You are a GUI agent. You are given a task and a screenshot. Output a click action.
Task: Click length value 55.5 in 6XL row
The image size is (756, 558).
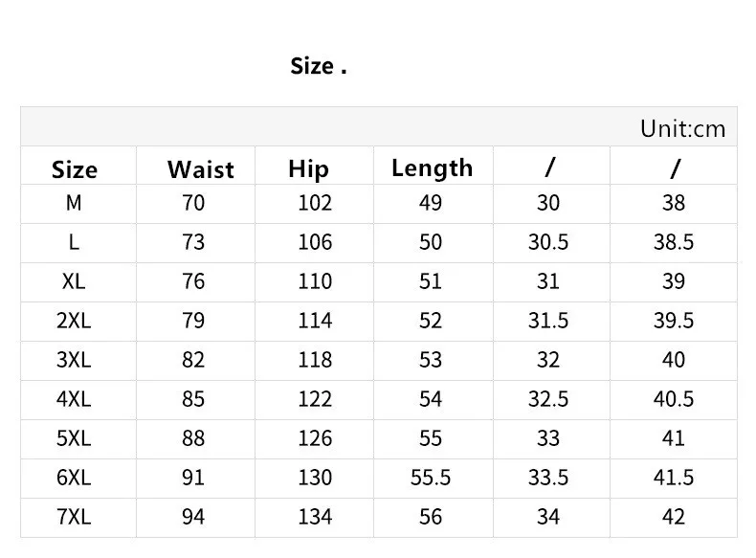(431, 478)
